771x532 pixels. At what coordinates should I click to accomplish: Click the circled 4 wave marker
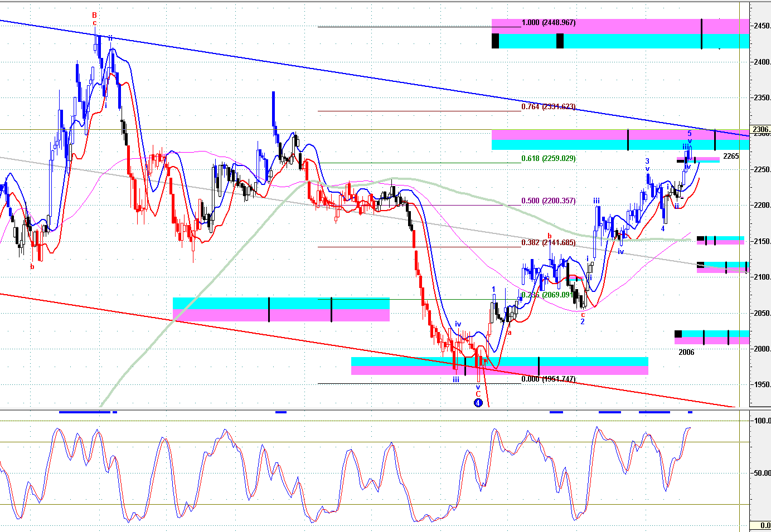(x=478, y=403)
